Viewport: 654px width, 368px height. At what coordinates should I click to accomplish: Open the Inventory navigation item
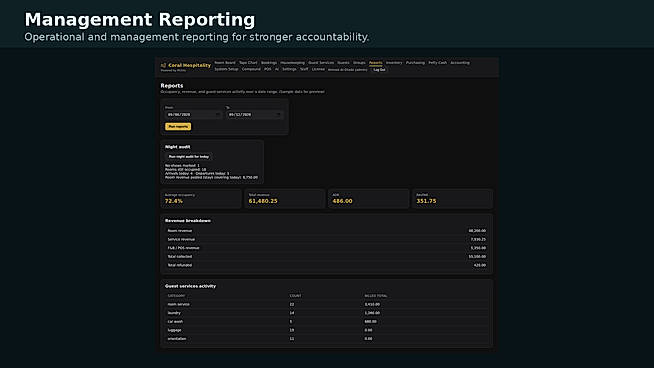tap(394, 63)
